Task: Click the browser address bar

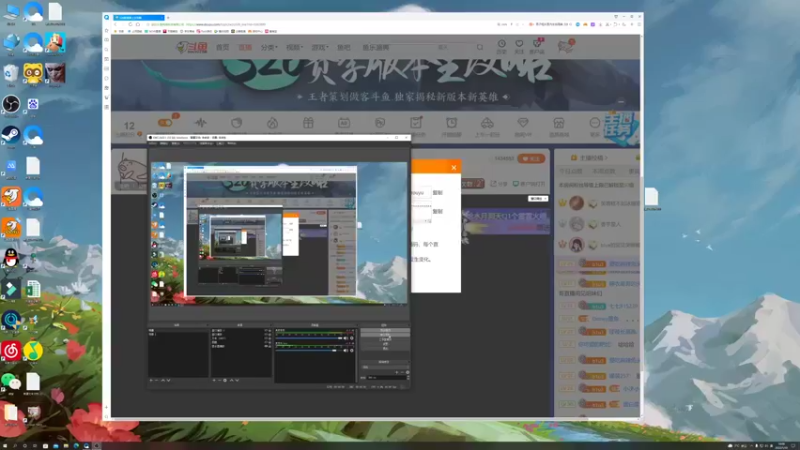Action: [316, 24]
